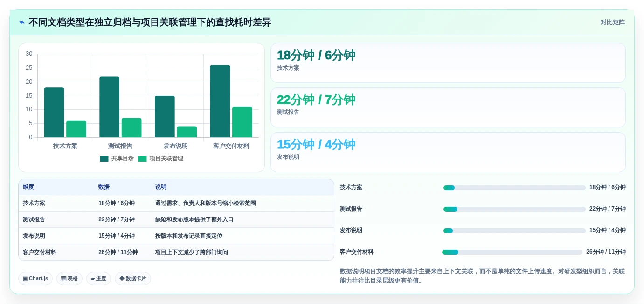Image resolution: width=644 pixels, height=304 pixels.
Task: Click the 说明 column header
Action: (161, 187)
